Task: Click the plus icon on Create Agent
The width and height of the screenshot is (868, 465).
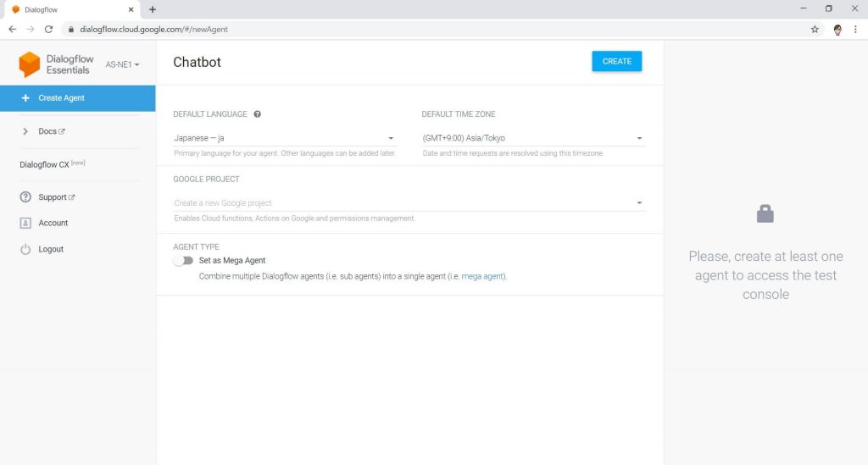Action: pyautogui.click(x=25, y=98)
